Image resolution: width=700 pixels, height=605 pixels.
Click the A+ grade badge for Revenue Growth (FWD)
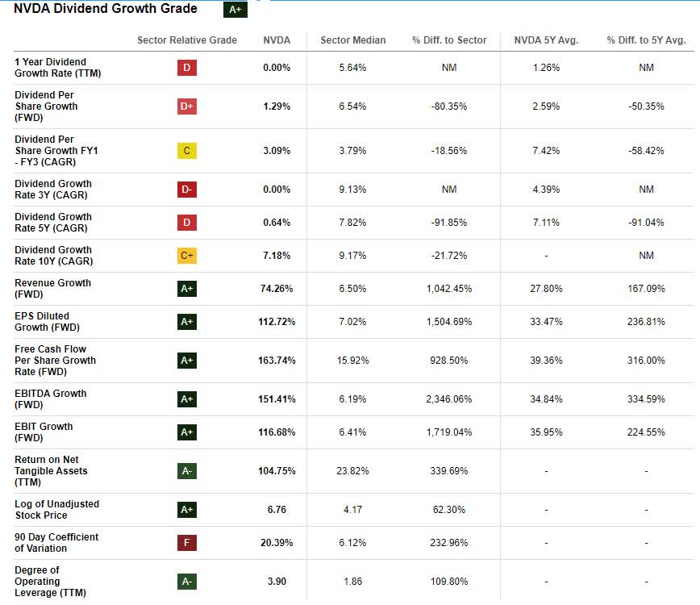coord(187,289)
